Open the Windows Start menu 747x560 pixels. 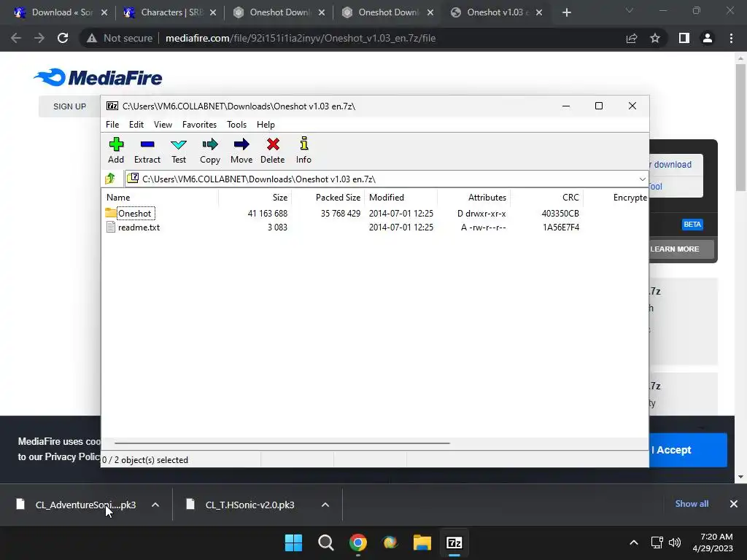click(293, 542)
